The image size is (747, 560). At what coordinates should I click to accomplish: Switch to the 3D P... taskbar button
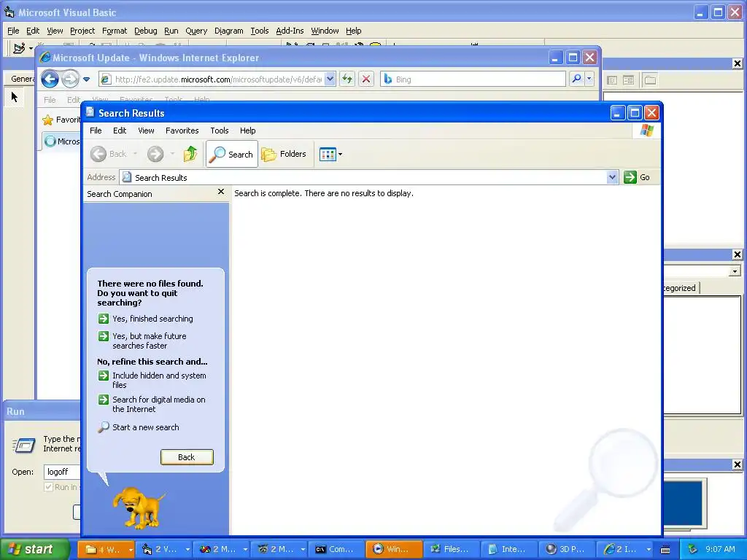click(566, 549)
